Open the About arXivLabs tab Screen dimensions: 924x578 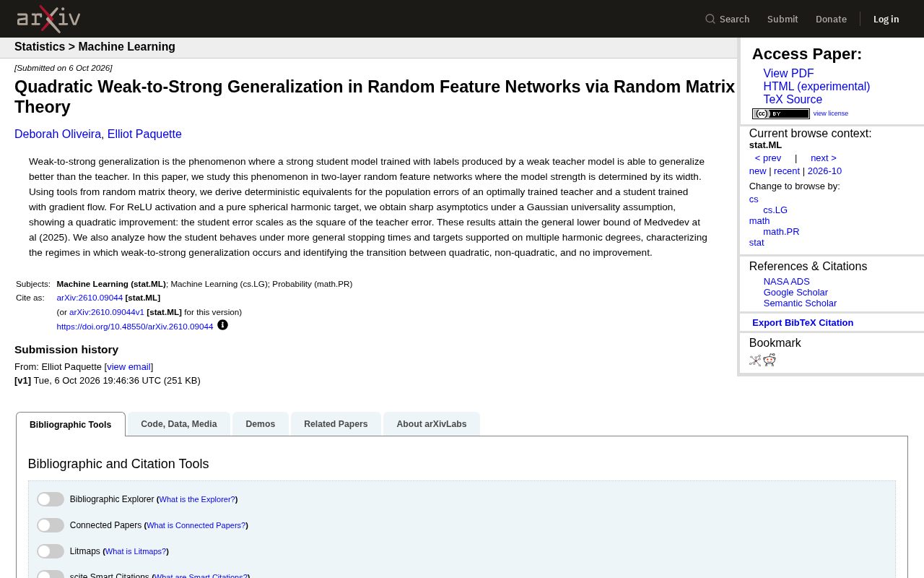pyautogui.click(x=432, y=424)
